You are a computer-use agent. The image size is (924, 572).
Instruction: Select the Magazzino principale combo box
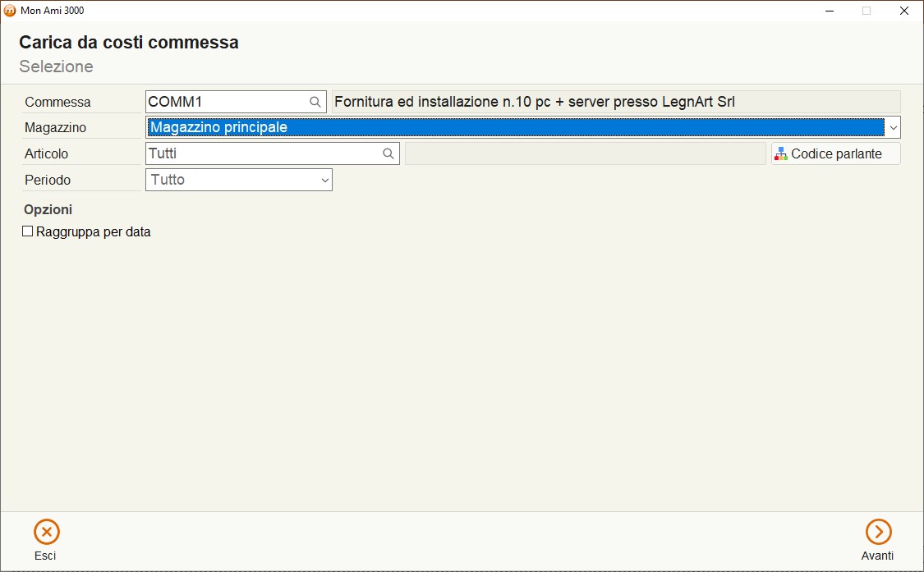point(522,127)
